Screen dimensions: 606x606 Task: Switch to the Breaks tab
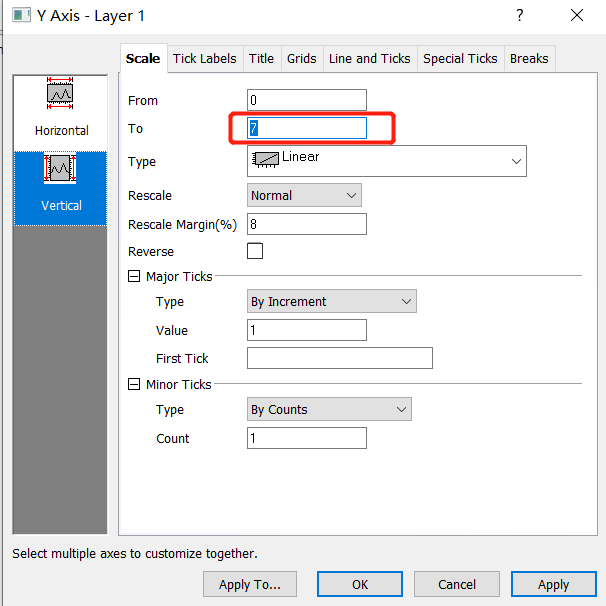[529, 59]
